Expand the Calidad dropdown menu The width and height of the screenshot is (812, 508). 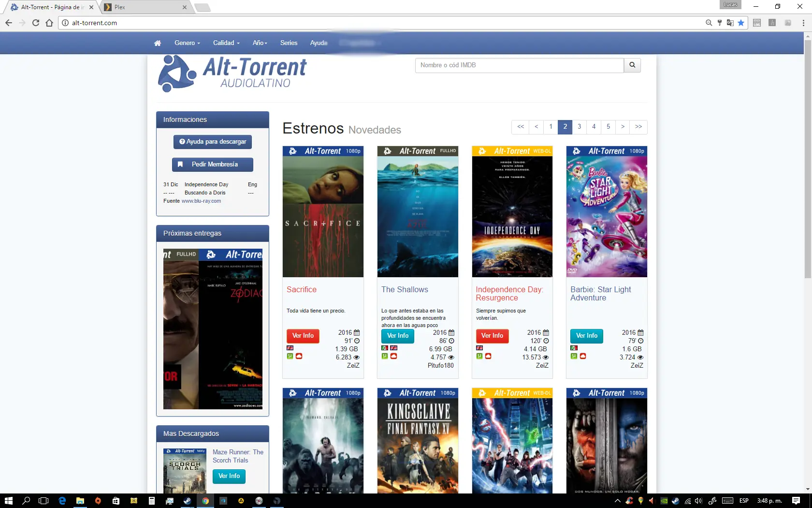tap(226, 43)
